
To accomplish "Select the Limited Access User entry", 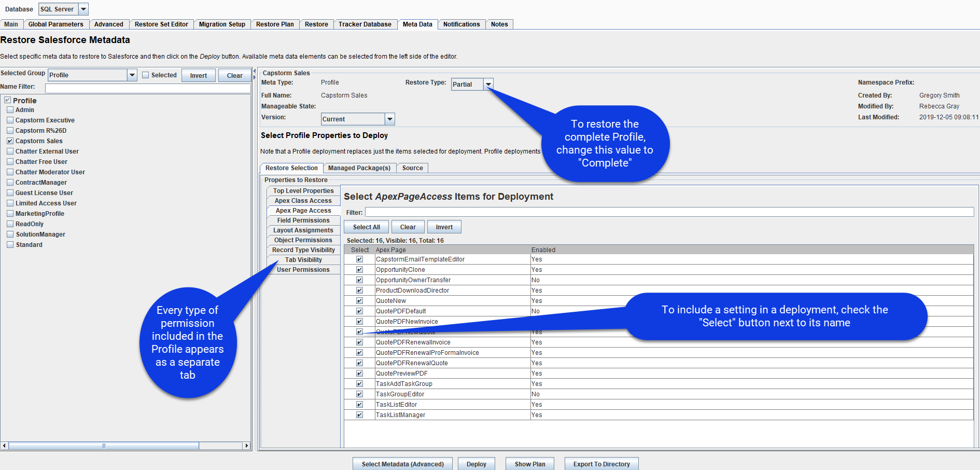I will 46,203.
